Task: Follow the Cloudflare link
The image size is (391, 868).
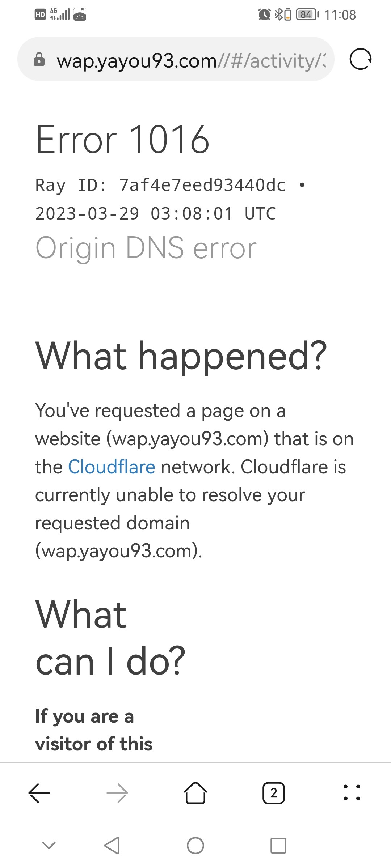Action: pyautogui.click(x=112, y=467)
